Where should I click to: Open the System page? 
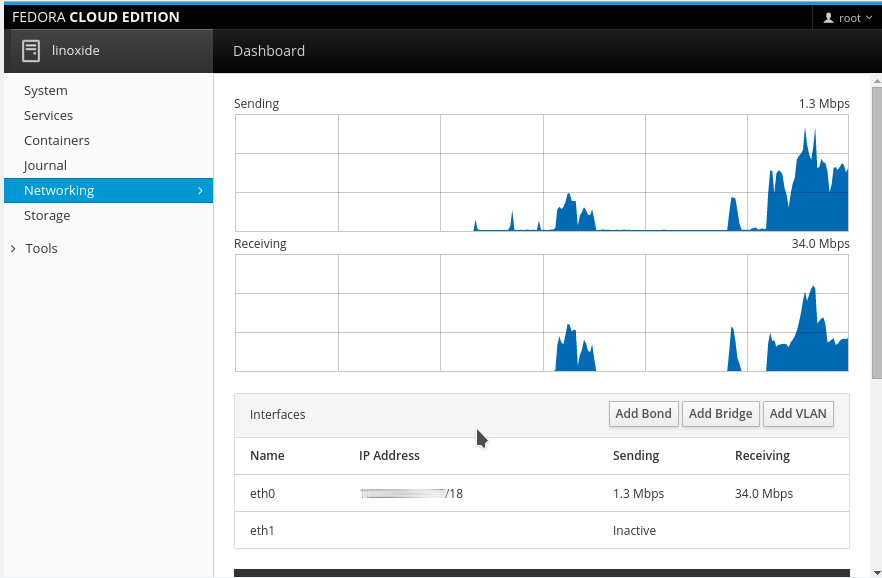click(x=46, y=91)
